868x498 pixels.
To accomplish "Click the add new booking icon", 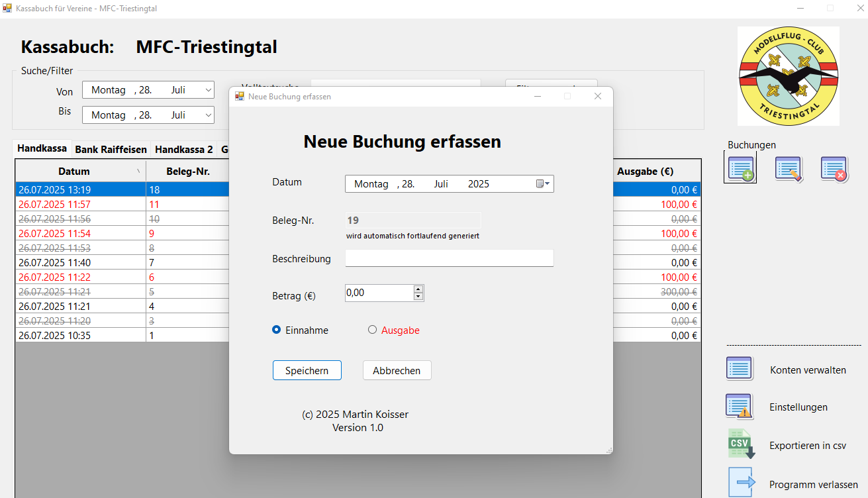I will click(740, 168).
